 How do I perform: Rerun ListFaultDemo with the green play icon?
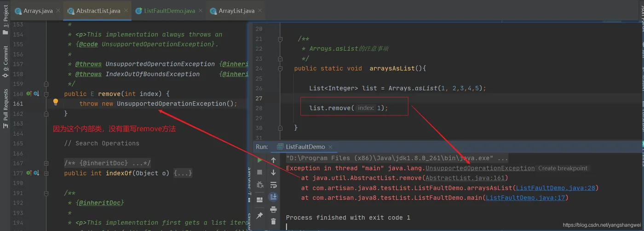coord(259,160)
